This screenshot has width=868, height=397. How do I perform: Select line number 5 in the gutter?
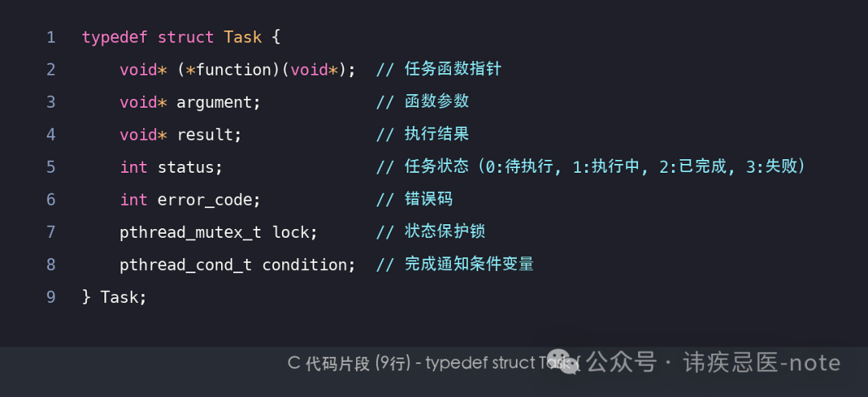(51, 167)
